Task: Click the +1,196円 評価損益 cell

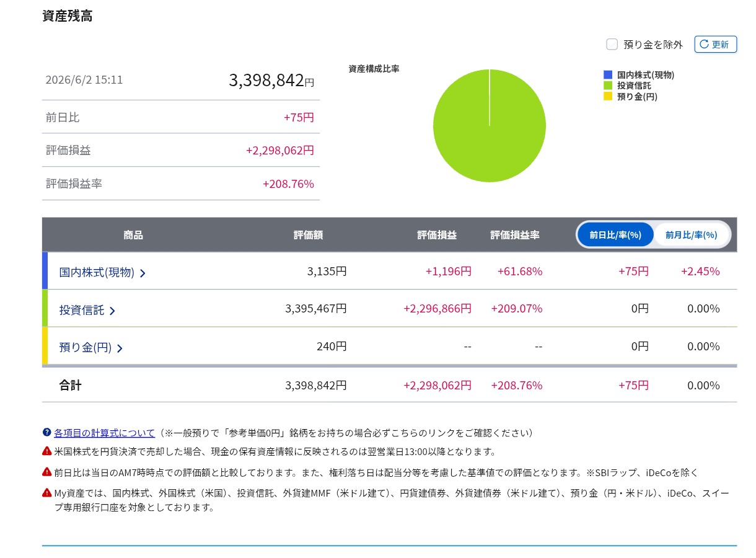Action: click(x=449, y=271)
